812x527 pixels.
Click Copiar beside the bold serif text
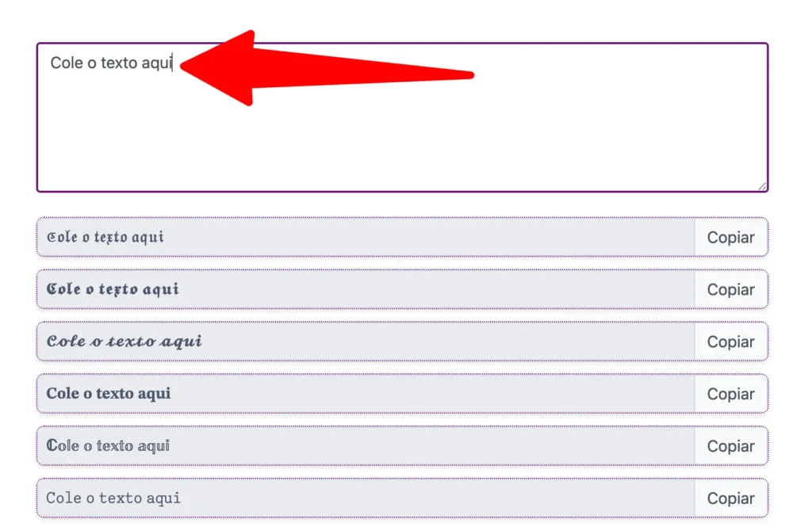coord(730,394)
